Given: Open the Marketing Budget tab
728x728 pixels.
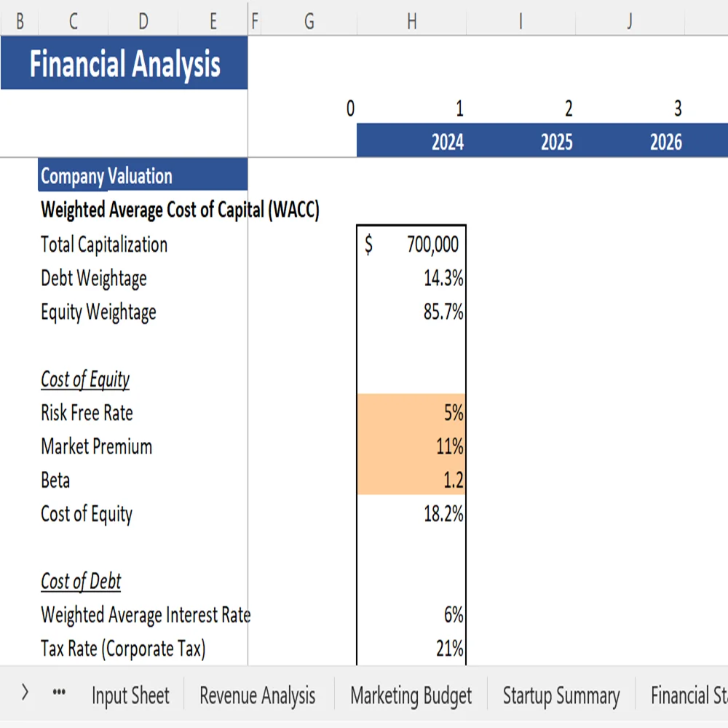Looking at the screenshot, I should pos(411,695).
